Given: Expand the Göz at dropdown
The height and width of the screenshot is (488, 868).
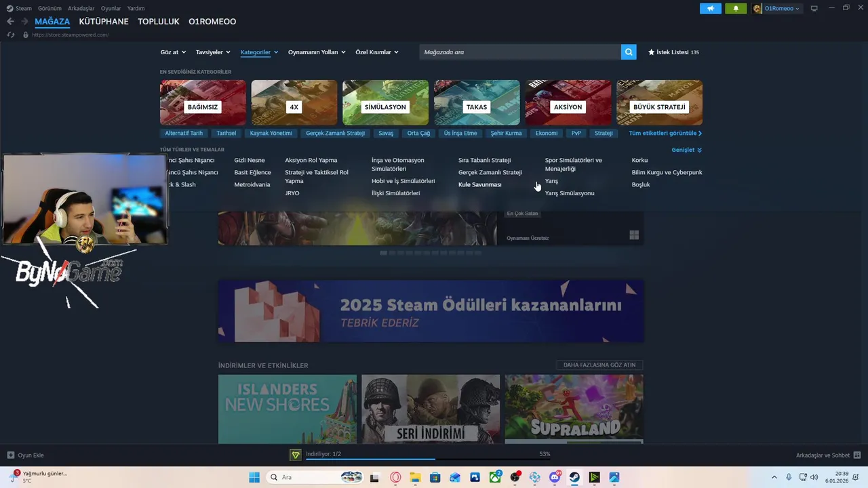Looking at the screenshot, I should pyautogui.click(x=173, y=52).
